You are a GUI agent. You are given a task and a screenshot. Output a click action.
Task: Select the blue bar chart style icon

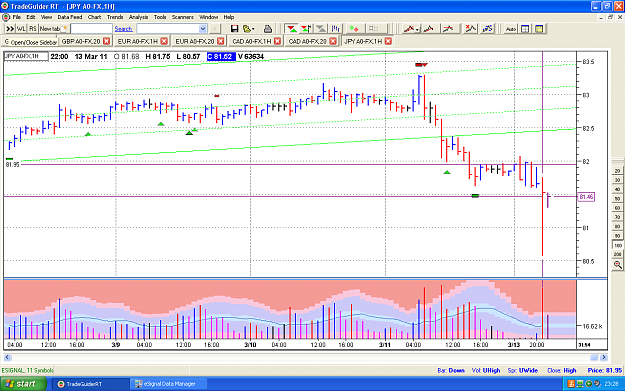coord(336,29)
